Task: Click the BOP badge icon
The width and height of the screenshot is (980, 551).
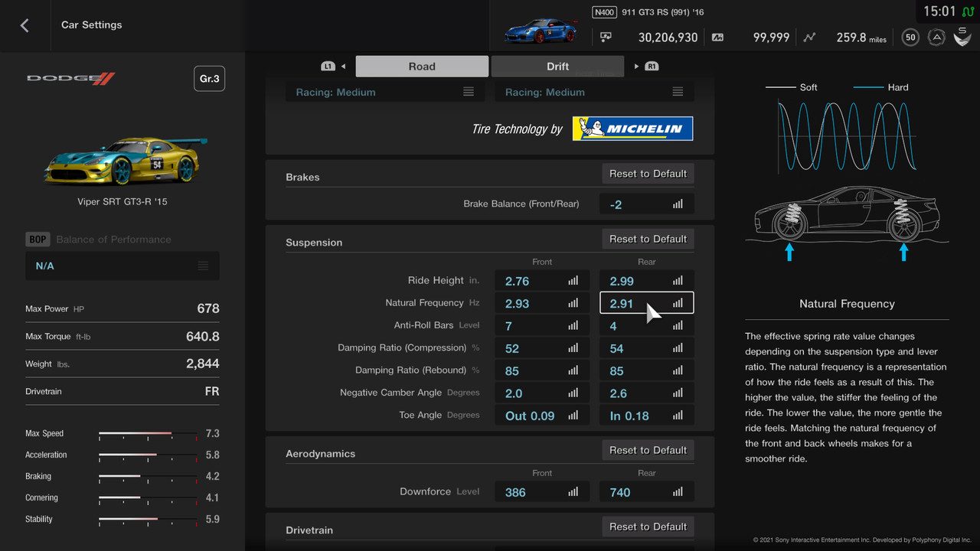Action: point(38,240)
